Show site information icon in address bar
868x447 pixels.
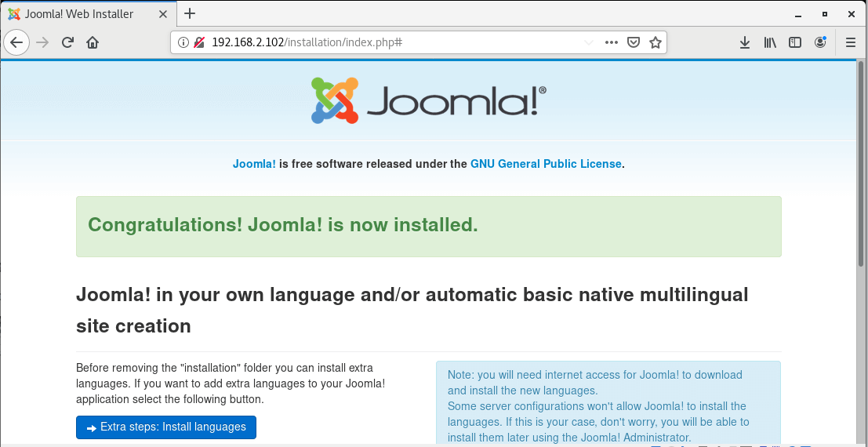[183, 42]
